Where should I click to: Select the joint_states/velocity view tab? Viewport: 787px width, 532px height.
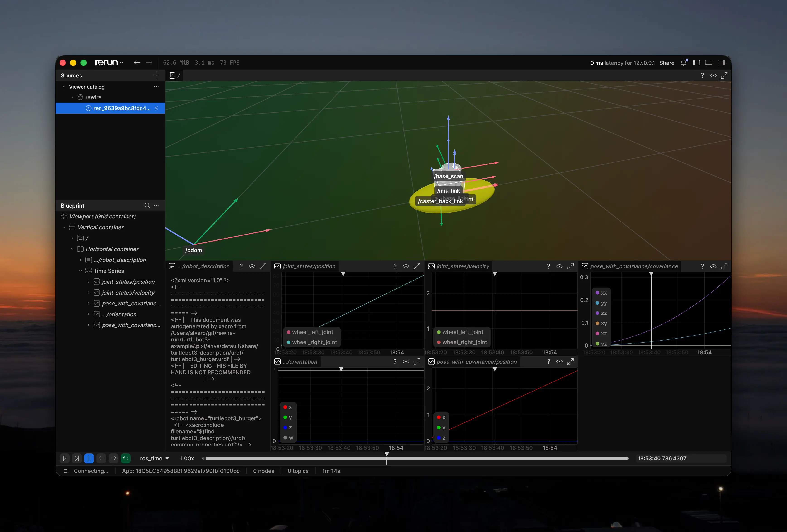tap(459, 266)
